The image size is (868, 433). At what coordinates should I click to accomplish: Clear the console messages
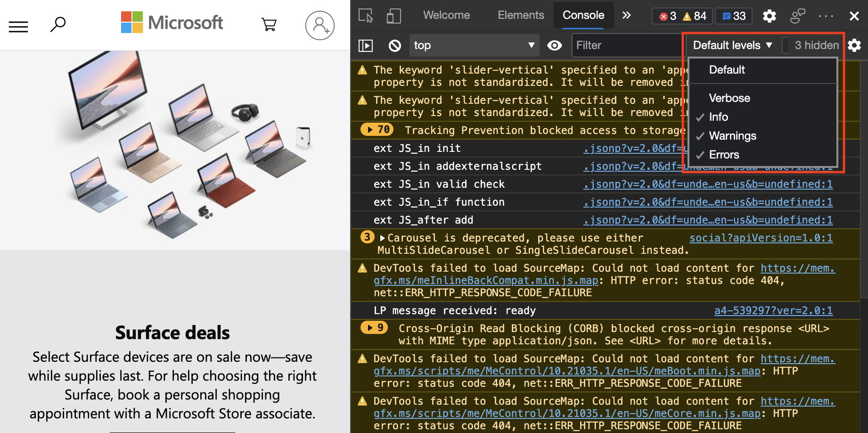tap(395, 45)
